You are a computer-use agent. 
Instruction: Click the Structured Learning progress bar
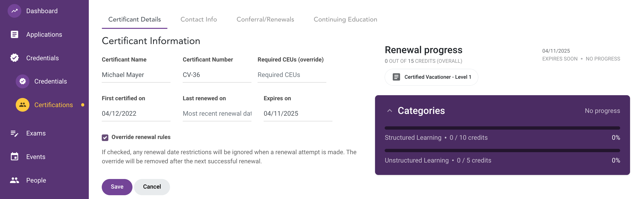tap(502, 128)
